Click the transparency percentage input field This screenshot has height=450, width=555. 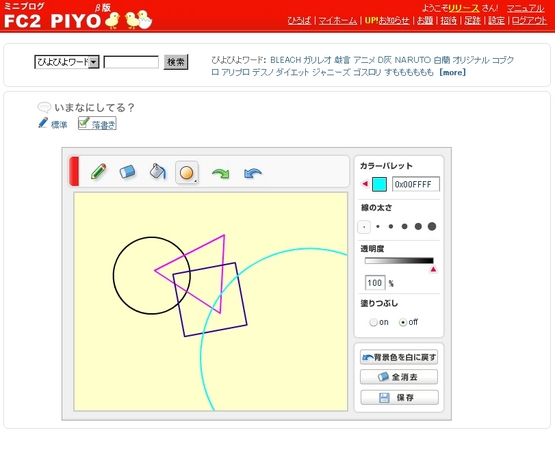click(375, 283)
